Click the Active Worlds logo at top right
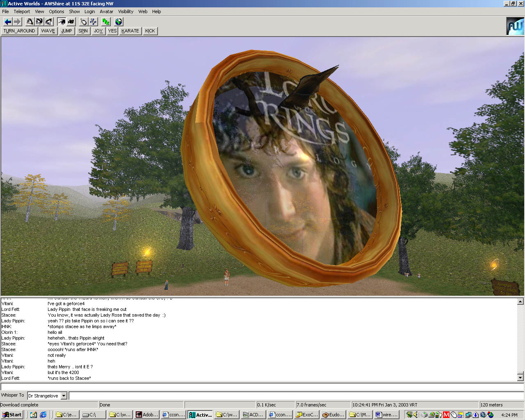 515,26
